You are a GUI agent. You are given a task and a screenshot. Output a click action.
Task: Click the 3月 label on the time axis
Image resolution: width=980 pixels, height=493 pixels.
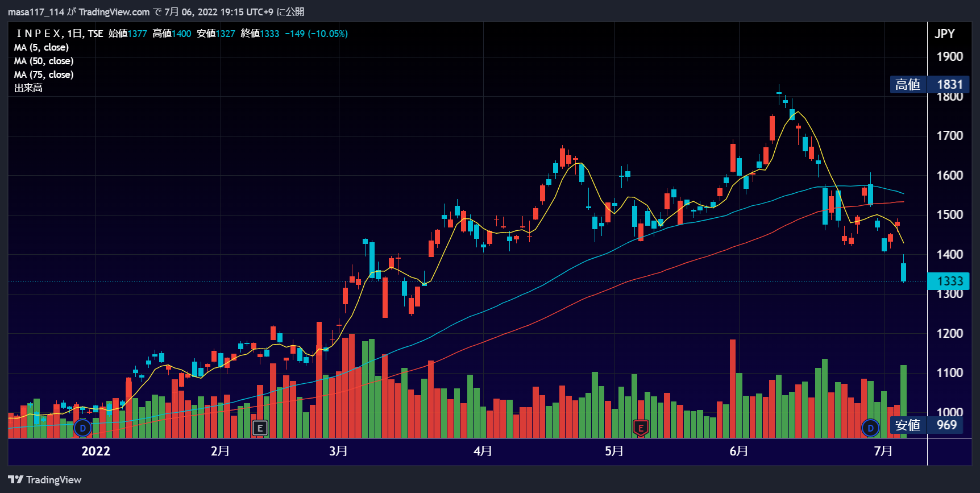pyautogui.click(x=339, y=451)
